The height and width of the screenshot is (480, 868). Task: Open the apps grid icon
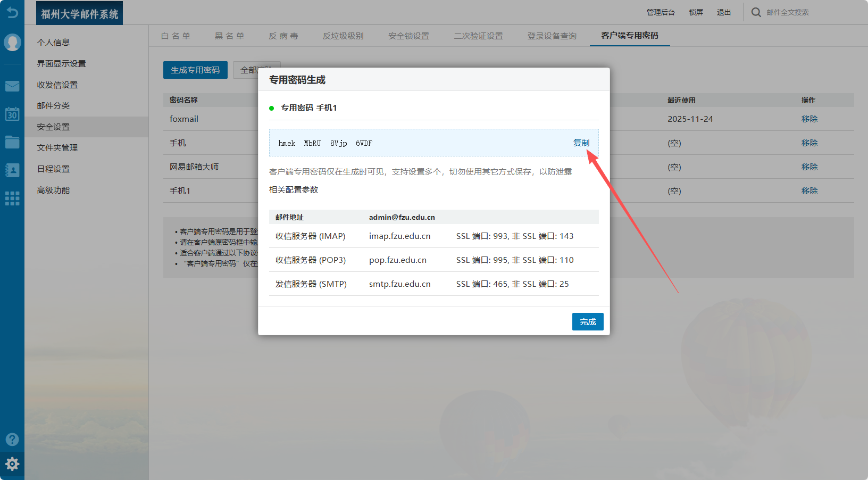tap(12, 198)
